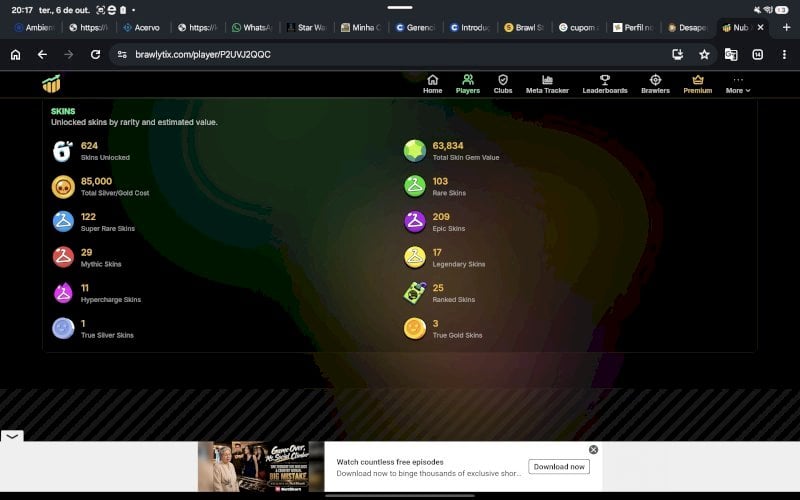Select the 209 Epic Skins value
The height and width of the screenshot is (500, 800).
[x=441, y=217]
